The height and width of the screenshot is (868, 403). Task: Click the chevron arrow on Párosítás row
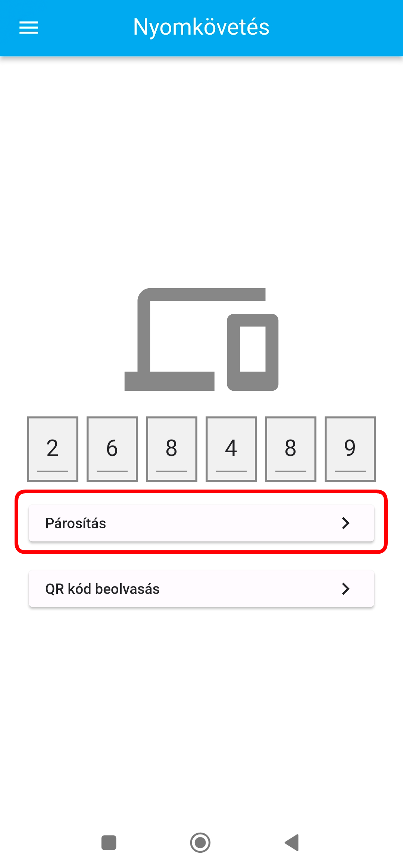click(x=346, y=523)
